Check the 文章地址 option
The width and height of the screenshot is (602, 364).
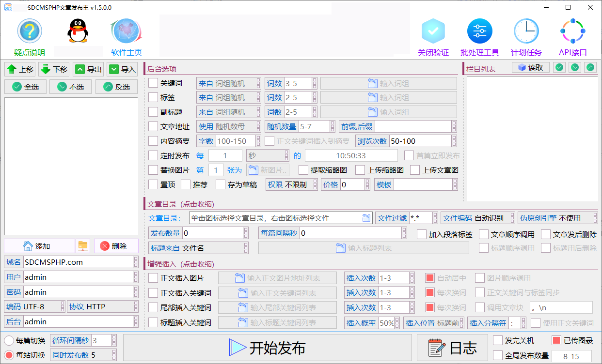(x=153, y=127)
